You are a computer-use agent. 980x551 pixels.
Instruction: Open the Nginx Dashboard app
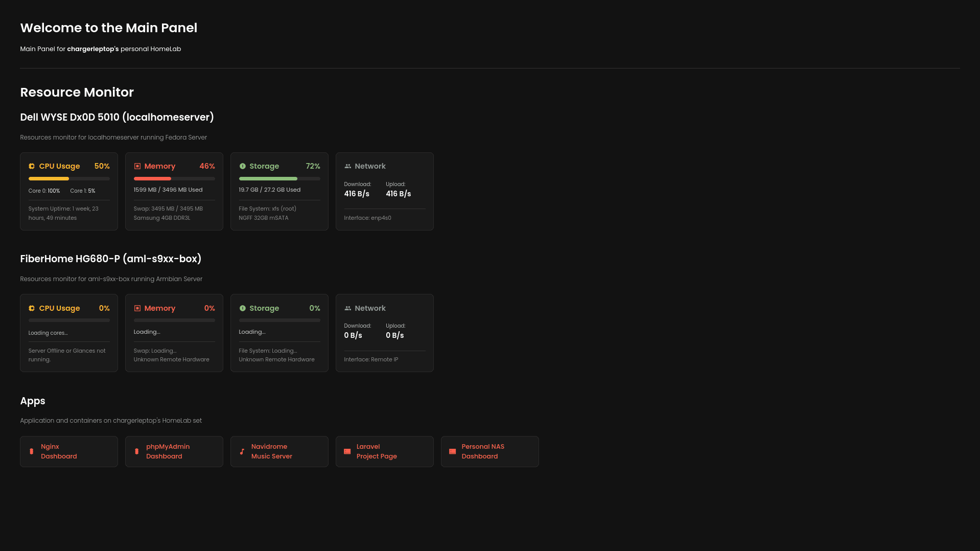[x=69, y=451]
